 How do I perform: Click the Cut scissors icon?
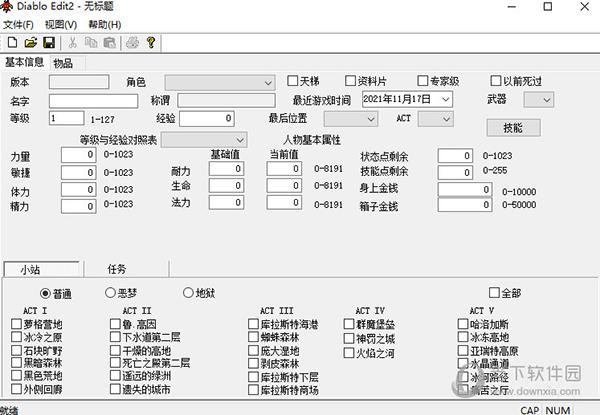click(x=72, y=42)
